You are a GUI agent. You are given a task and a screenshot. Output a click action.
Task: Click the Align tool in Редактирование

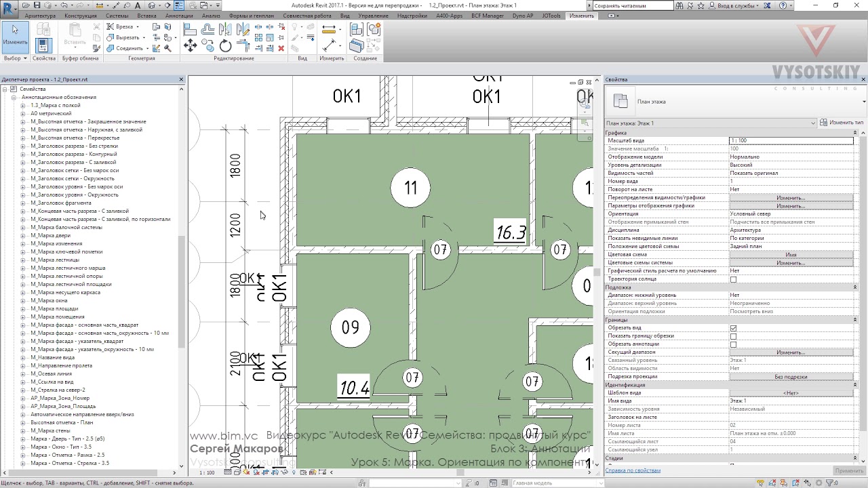pos(190,30)
